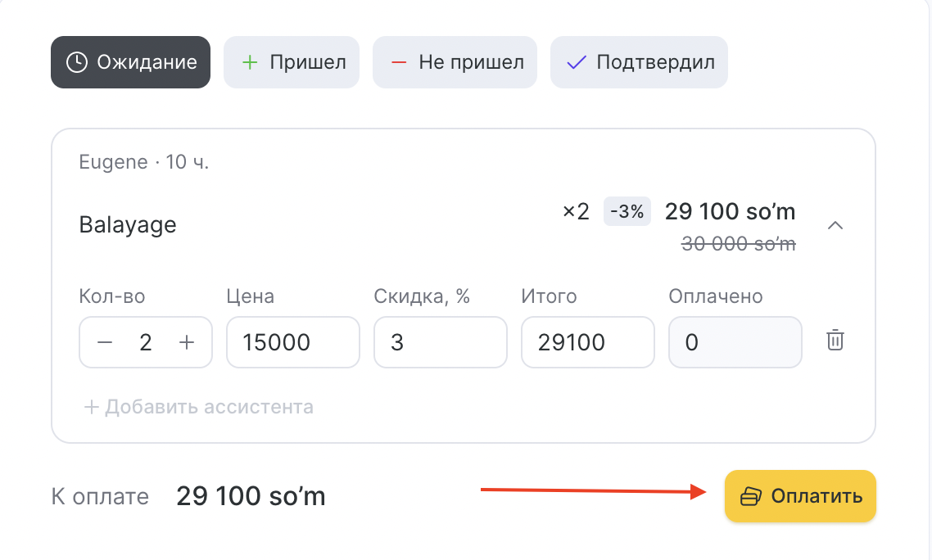Click the checkmark icon in Подтвердил
Viewport: 932px width, 560px height.
[577, 62]
